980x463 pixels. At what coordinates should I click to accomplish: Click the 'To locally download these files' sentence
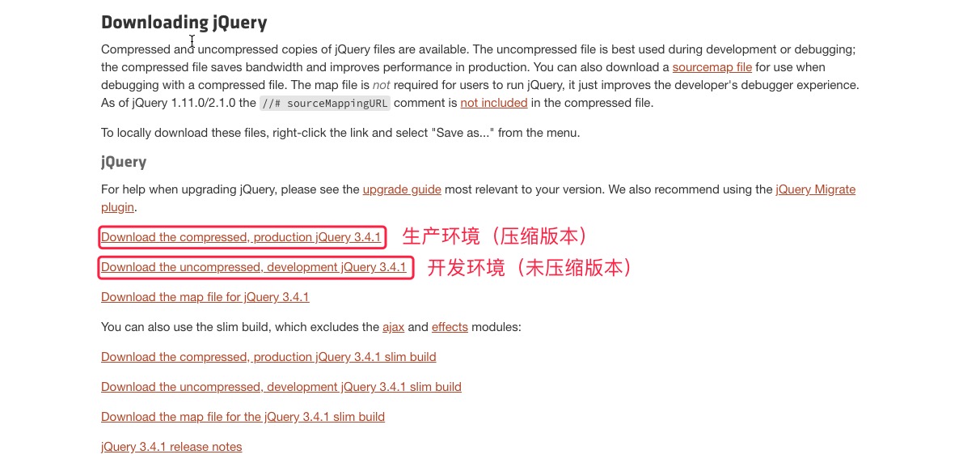coord(340,133)
